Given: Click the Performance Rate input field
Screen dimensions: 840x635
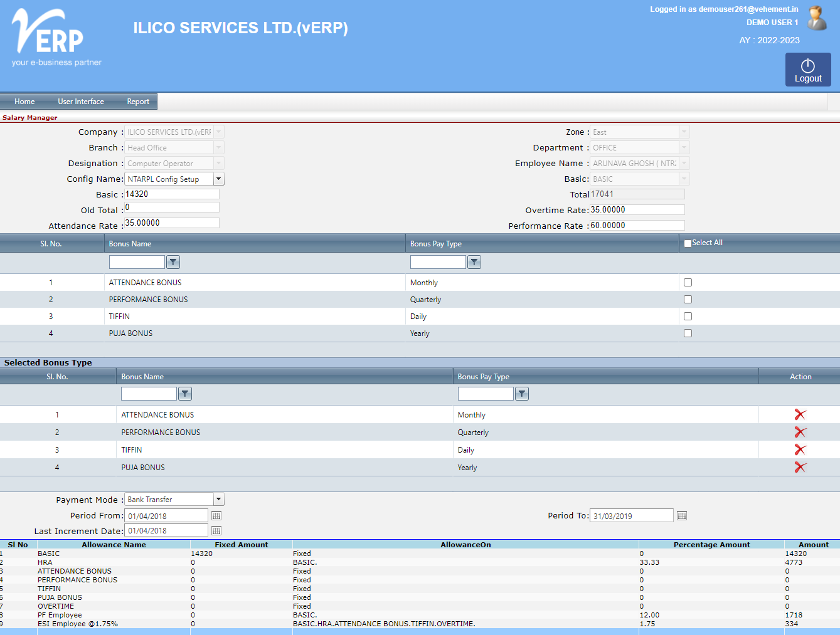Looking at the screenshot, I should tap(637, 226).
